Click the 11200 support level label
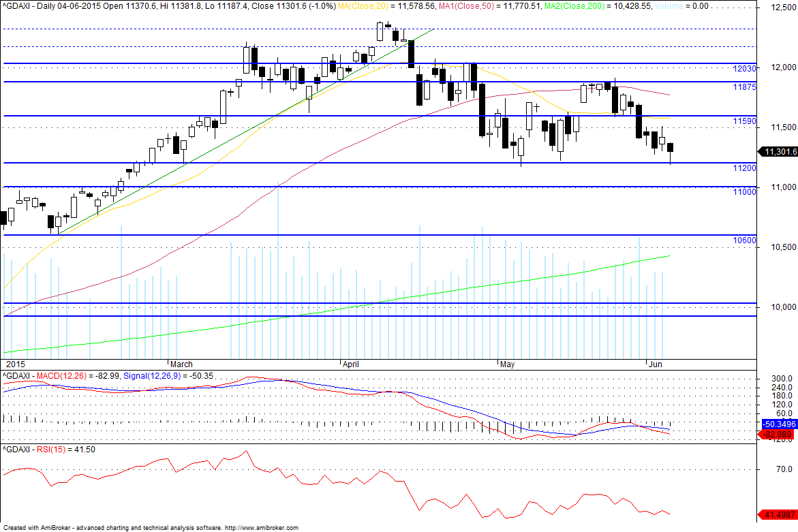 744,168
